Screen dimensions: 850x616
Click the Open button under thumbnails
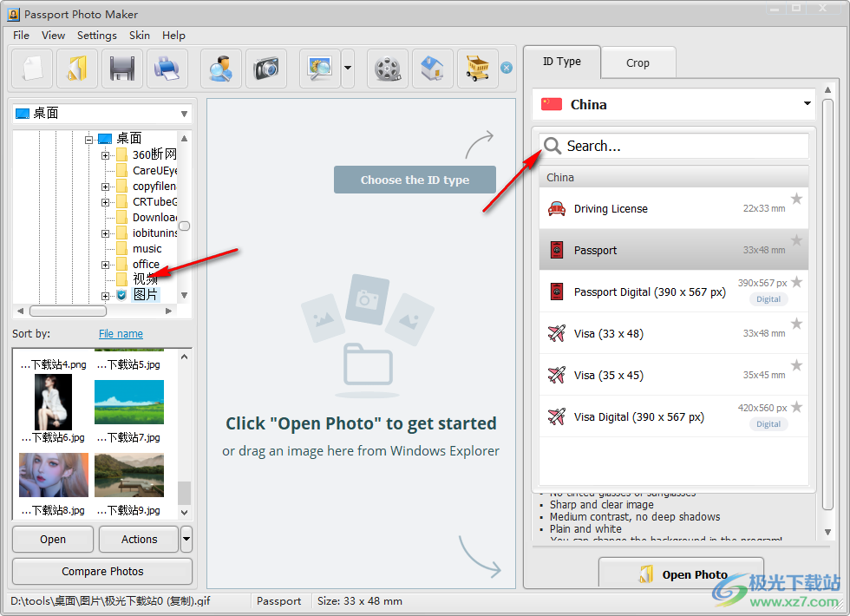click(x=53, y=539)
